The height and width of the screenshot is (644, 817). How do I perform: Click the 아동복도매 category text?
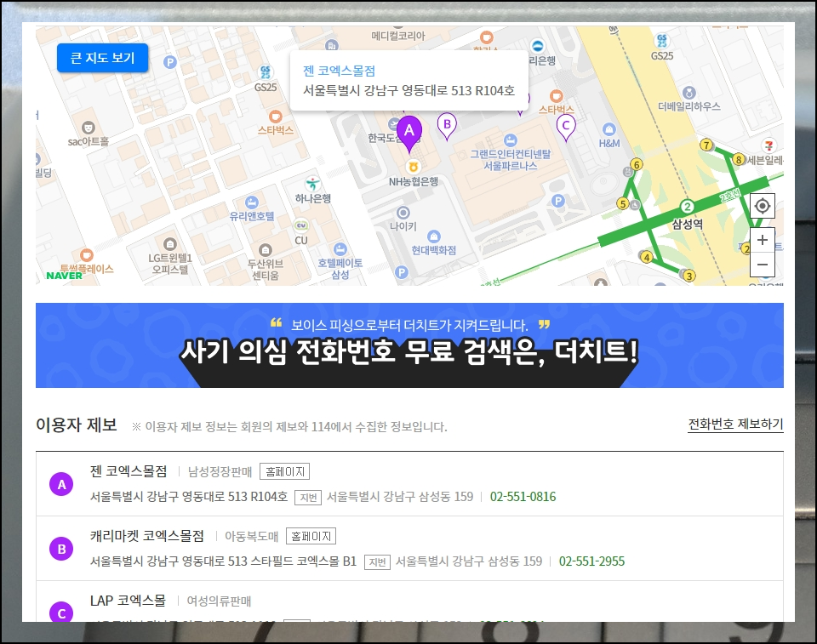click(251, 537)
